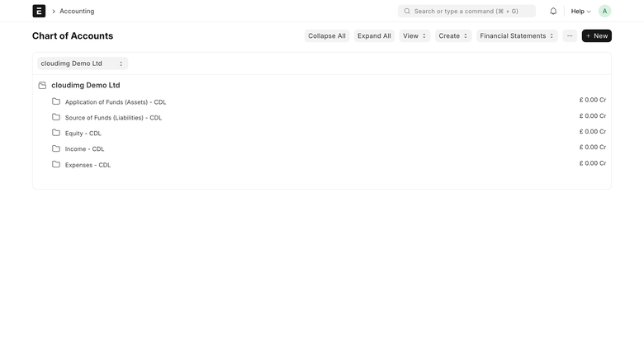Open the company selector cloudimg Demo Ltd
The height and width of the screenshot is (362, 644).
point(82,63)
